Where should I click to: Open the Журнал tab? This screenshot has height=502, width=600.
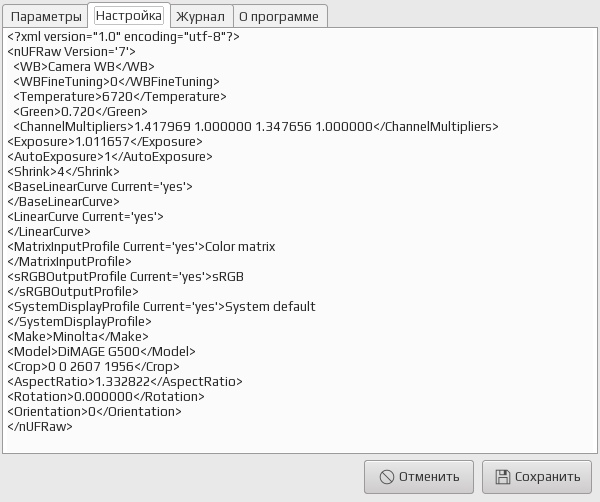(201, 16)
